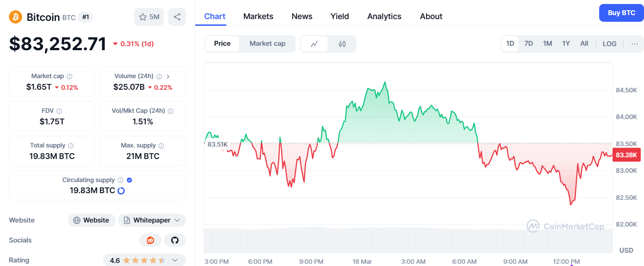The image size is (644, 266).
Task: Click the share icon button
Action: 177,17
